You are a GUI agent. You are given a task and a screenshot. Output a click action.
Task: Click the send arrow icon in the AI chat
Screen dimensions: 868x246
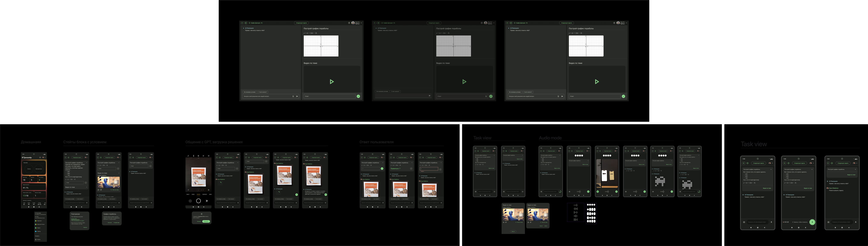pos(297,96)
